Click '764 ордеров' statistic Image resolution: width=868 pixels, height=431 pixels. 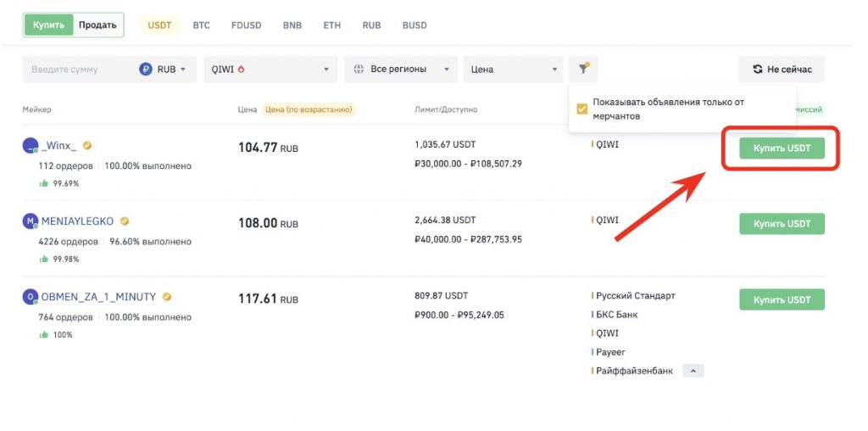(65, 316)
